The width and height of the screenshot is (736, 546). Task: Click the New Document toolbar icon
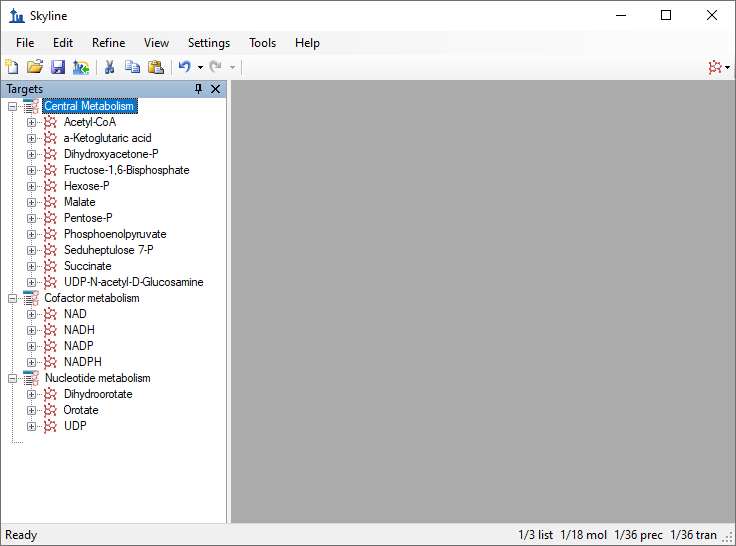tap(12, 67)
